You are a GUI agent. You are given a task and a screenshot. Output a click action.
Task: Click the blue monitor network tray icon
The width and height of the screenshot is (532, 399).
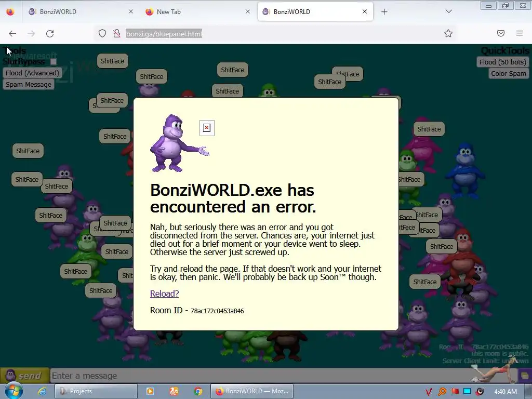coord(467,392)
